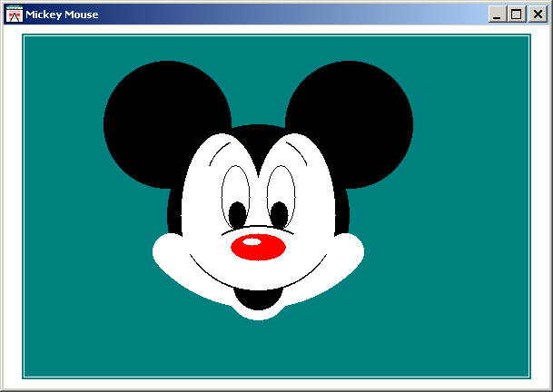Click Mickey's open black mouth
The width and height of the screenshot is (553, 392).
pyautogui.click(x=258, y=299)
